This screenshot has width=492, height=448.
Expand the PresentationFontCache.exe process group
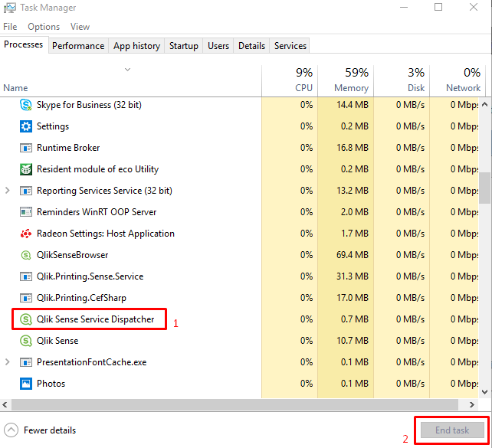coord(8,362)
